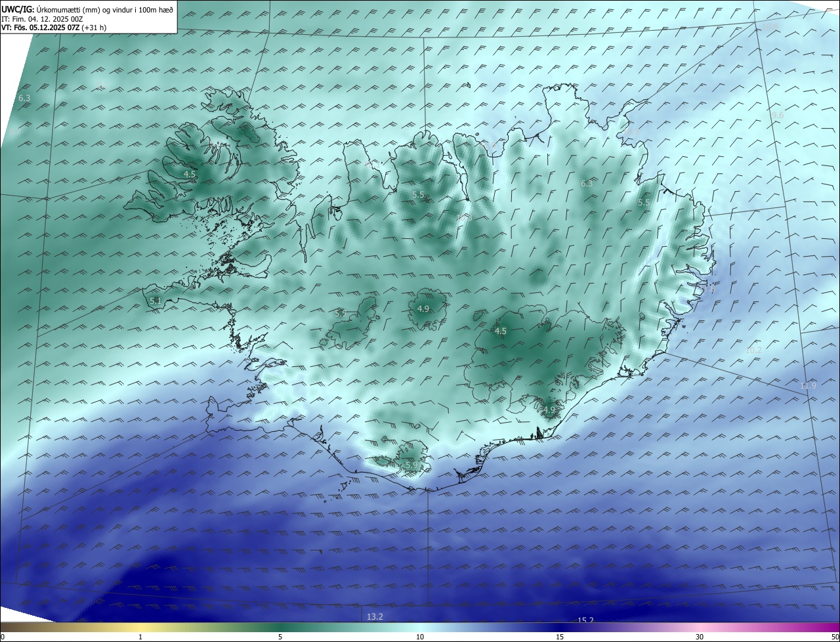Click the color scale tick label 1

click(140, 637)
